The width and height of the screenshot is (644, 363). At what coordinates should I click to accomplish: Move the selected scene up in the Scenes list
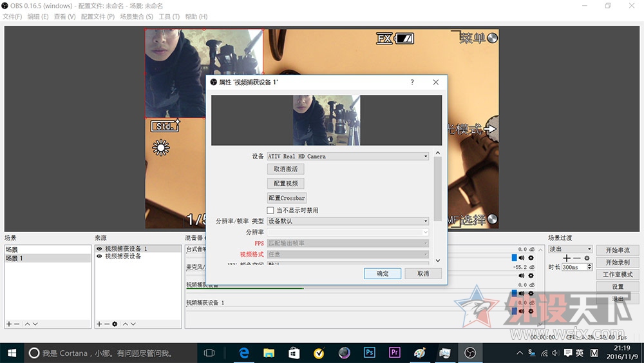tap(27, 324)
